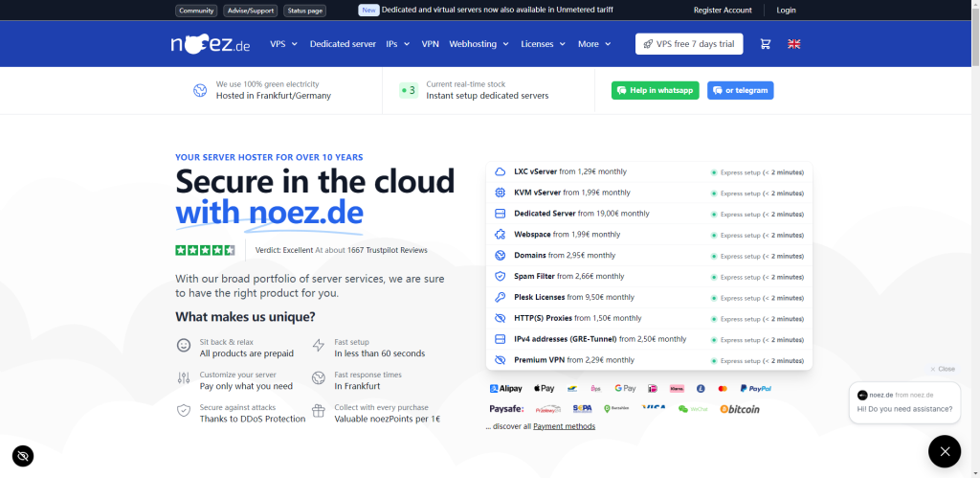Screen dimensions: 980x478
Task: Open the VPN menu item
Action: 430,44
